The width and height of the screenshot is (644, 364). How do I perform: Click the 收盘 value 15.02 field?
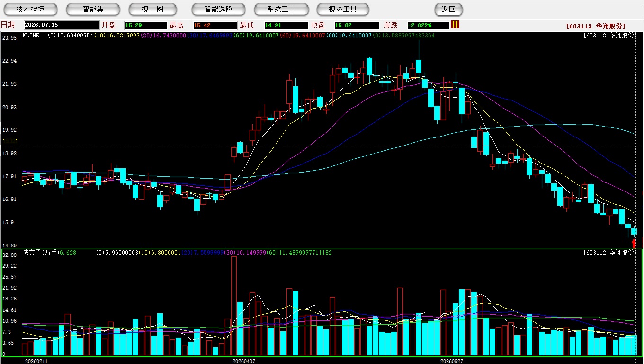pyautogui.click(x=357, y=25)
